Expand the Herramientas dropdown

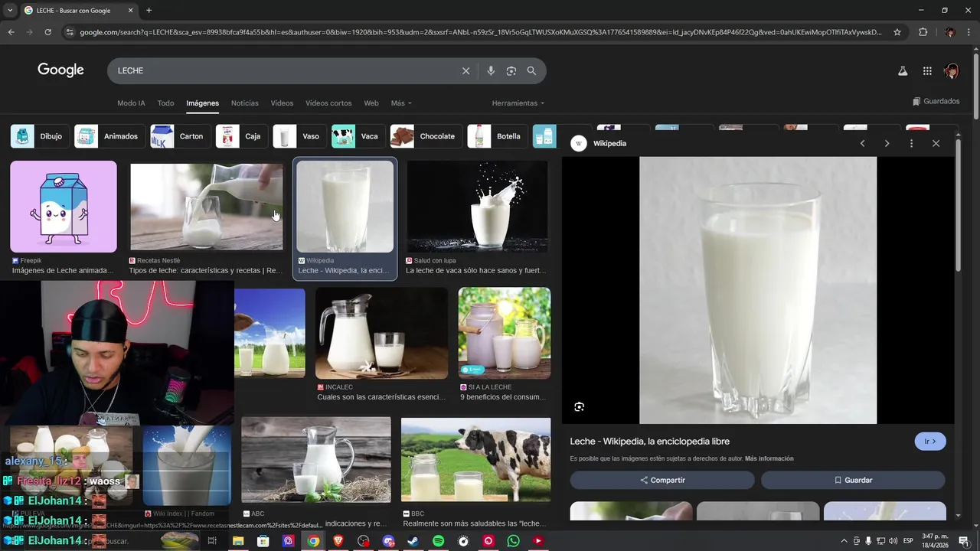518,103
